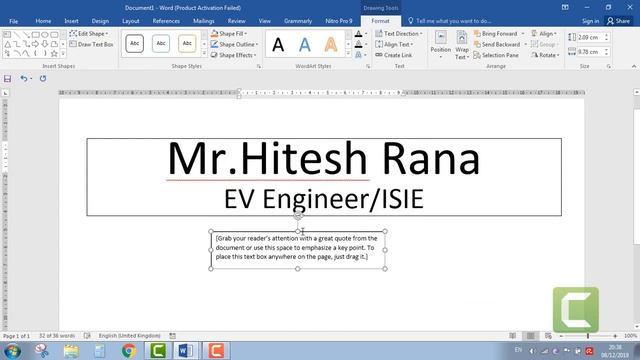Open Ribbon Display Options icon
This screenshot has height=360, width=640.
[565, 7]
